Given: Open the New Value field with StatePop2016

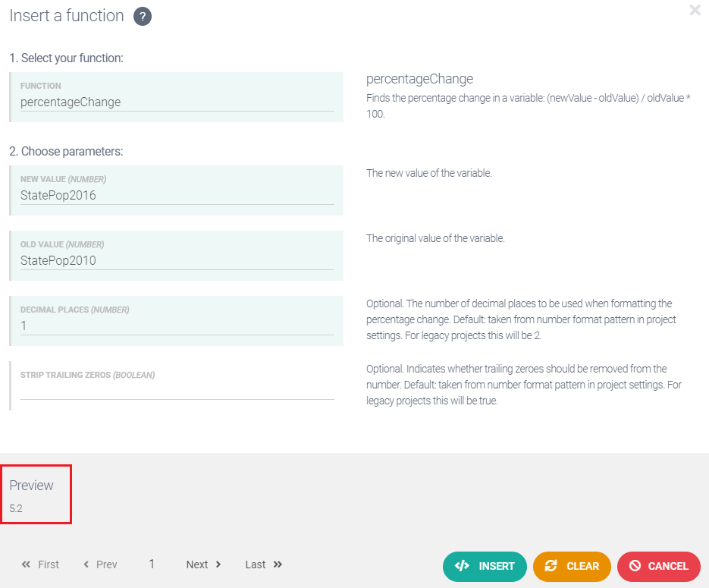Looking at the screenshot, I should point(177,196).
